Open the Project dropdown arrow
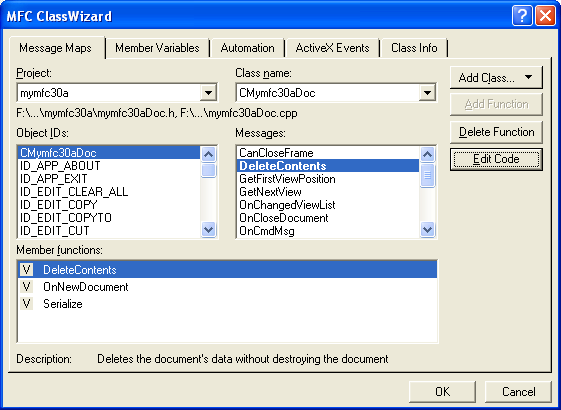 (x=208, y=93)
